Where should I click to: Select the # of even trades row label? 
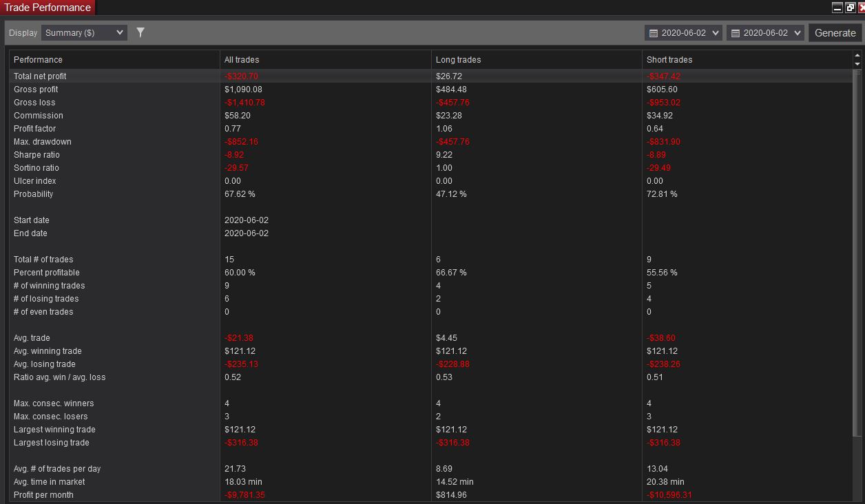[x=43, y=312]
